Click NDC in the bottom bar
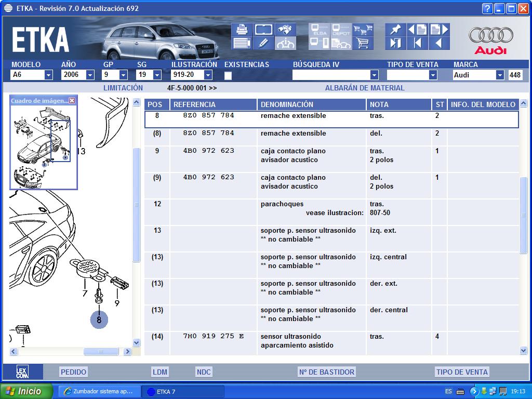Image resolution: width=532 pixels, height=399 pixels. coord(204,372)
